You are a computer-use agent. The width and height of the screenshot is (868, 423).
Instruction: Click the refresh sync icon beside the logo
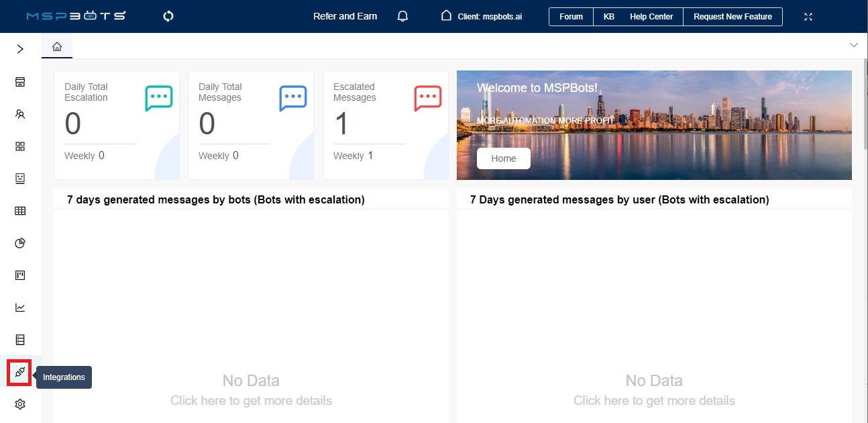167,15
